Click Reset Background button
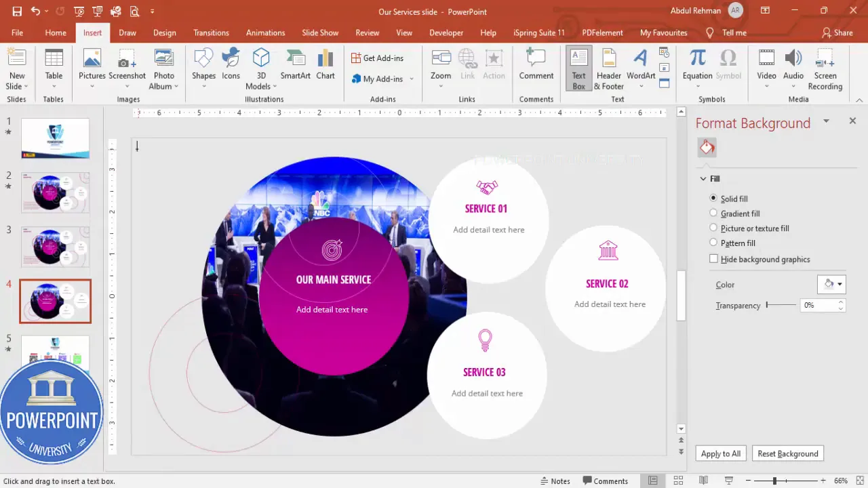This screenshot has height=488, width=868. [x=788, y=453]
